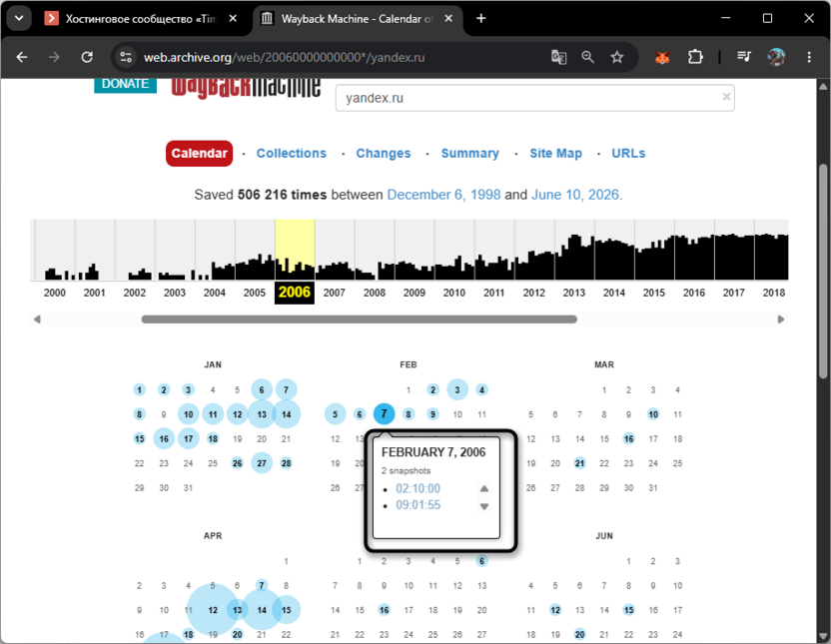Open site information icon in address bar
The height and width of the screenshot is (644, 831).
pos(126,57)
